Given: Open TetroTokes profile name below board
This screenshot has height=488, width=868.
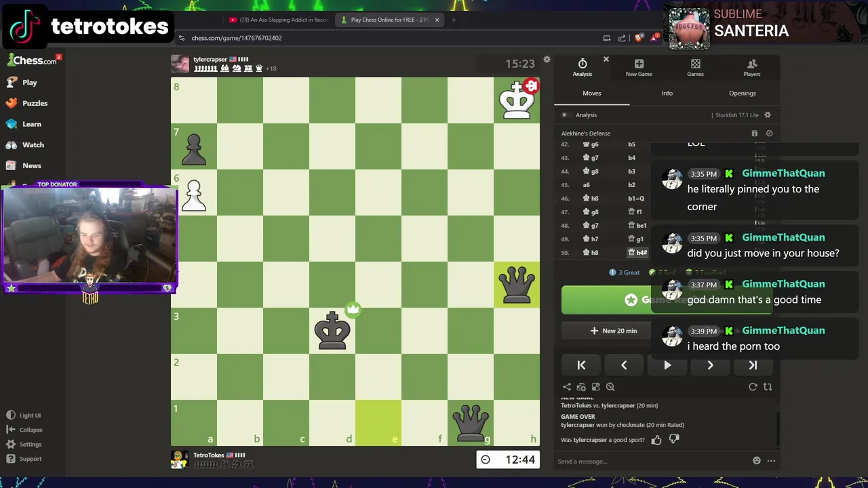Looking at the screenshot, I should 208,455.
